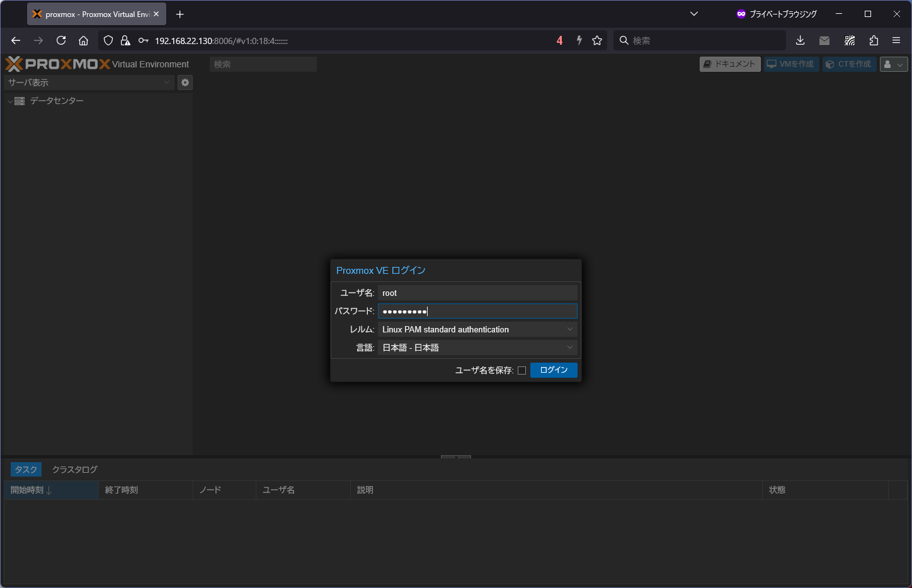Show site security lock warning info
912x588 pixels.
(125, 40)
